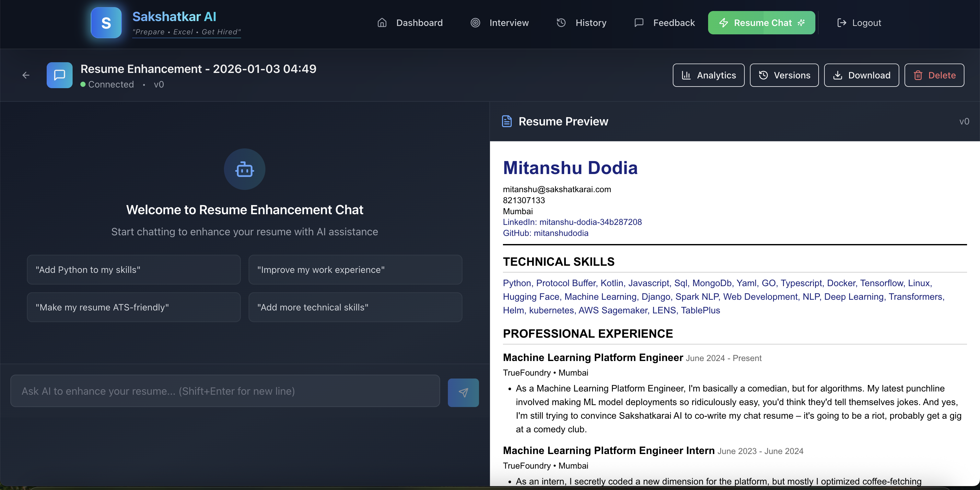Log out using the Logout link

(x=859, y=23)
